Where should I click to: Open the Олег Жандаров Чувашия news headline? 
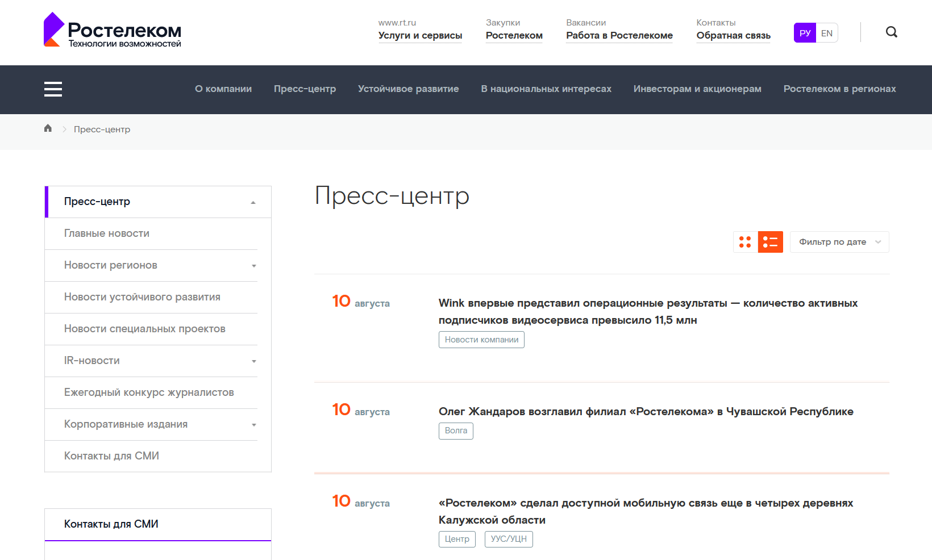(646, 412)
